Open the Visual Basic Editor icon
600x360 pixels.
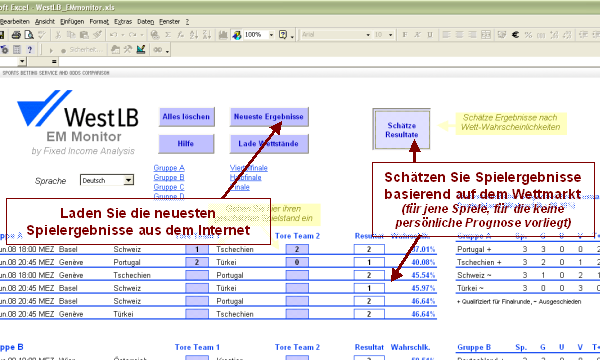(115, 50)
